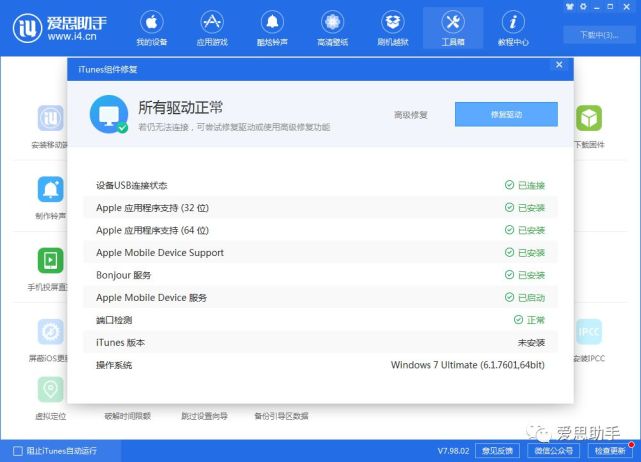The image size is (641, 462).
Task: Click 正常 status of port detection
Action: click(529, 320)
